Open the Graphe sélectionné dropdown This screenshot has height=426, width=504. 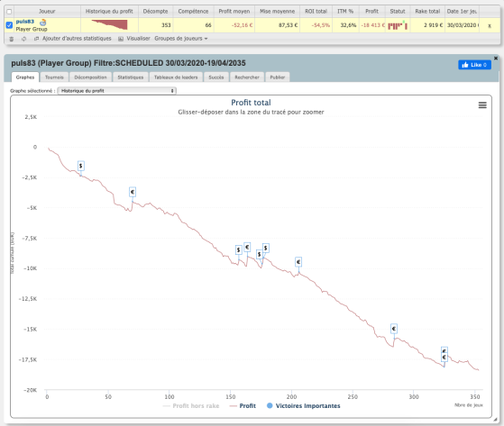click(116, 91)
